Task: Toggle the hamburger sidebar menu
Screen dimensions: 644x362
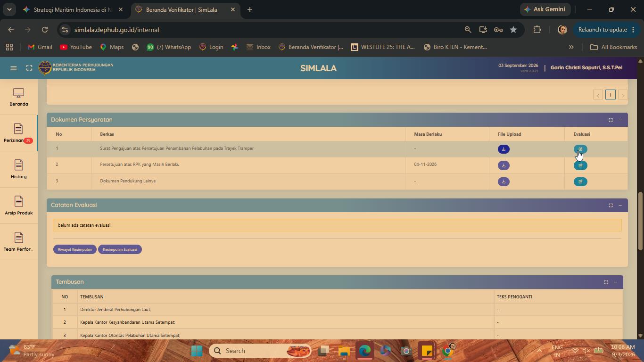Action: click(14, 68)
